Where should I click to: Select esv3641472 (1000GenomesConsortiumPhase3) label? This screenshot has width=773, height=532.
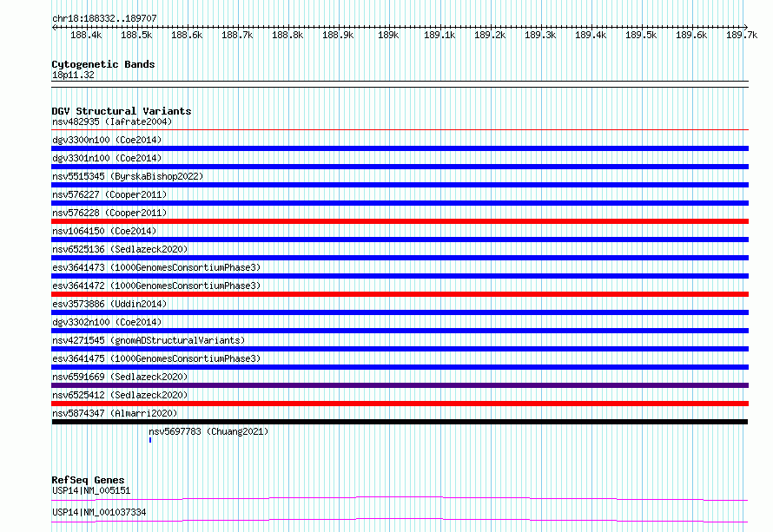(x=156, y=286)
